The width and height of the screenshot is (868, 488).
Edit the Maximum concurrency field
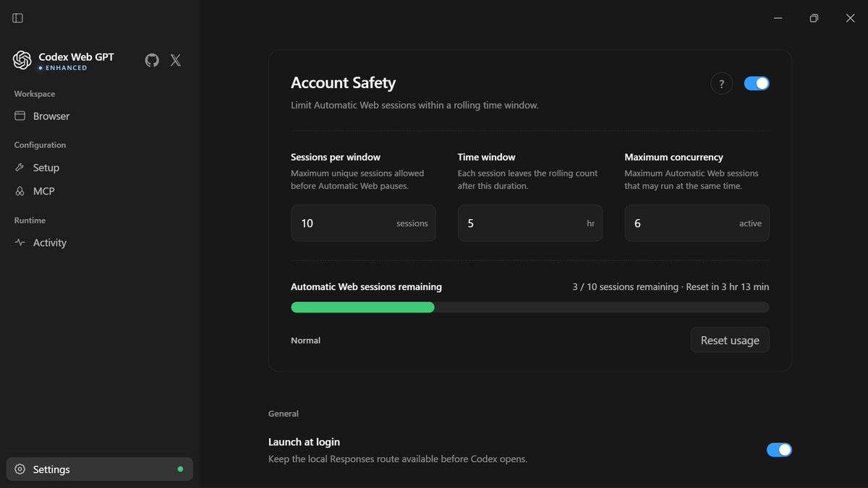pos(697,223)
